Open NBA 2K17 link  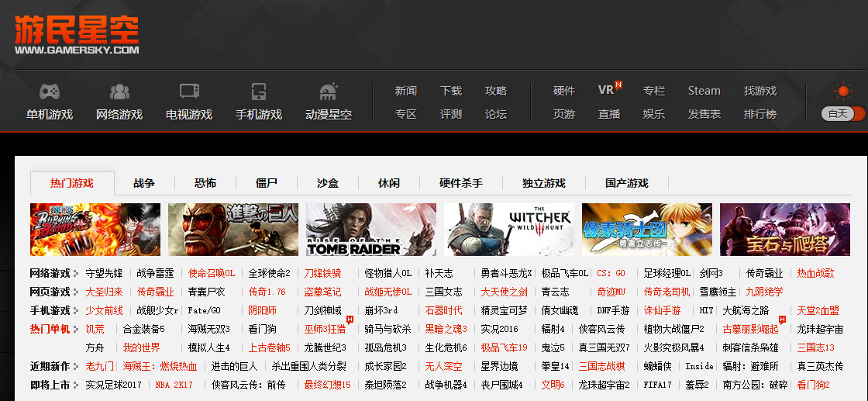174,385
